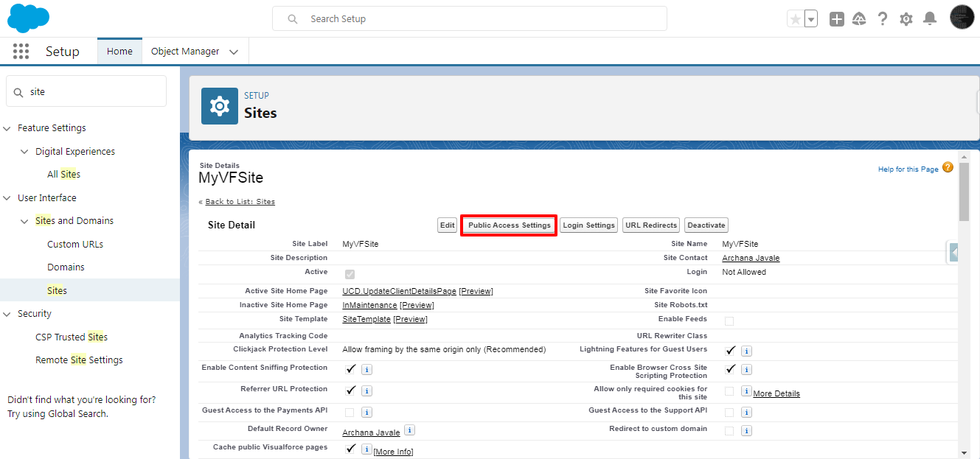The width and height of the screenshot is (980, 459).
Task: Collapse the User Interface section
Action: pos(8,198)
